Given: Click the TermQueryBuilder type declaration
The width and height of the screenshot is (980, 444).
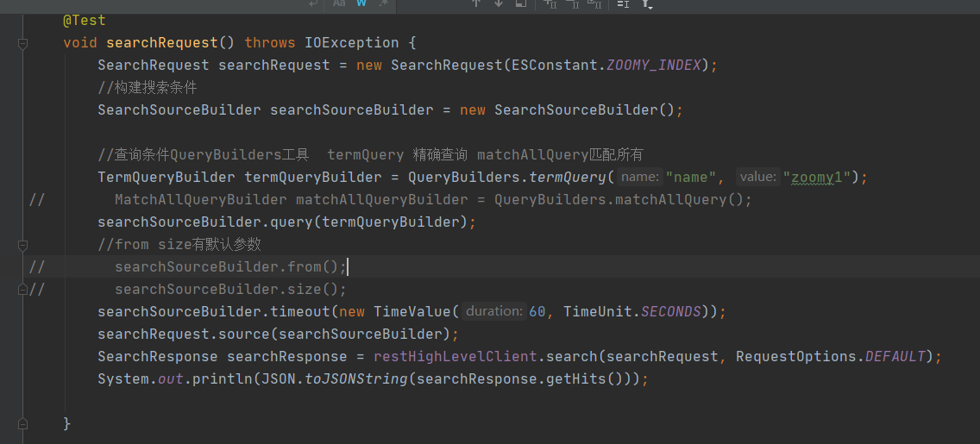Looking at the screenshot, I should click(166, 178).
